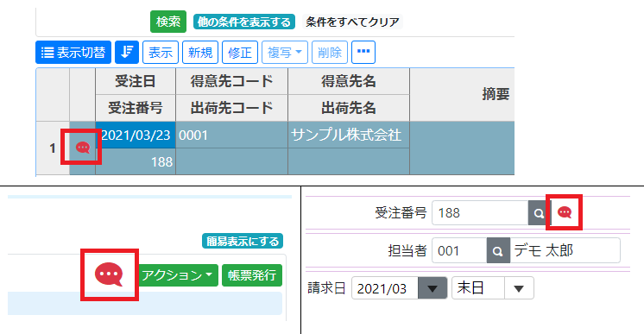Image resolution: width=644 pixels, height=334 pixels.
Task: Click the 受注番号 input field showing 188
Action: coord(480,213)
